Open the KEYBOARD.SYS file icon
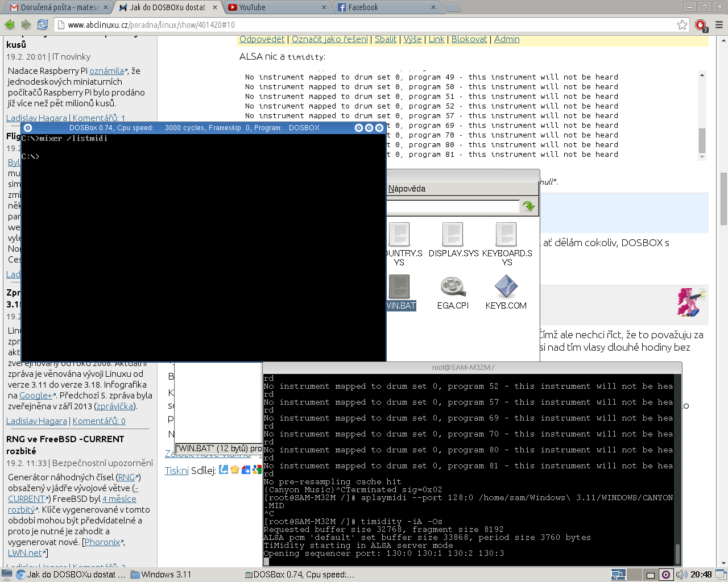 506,244
